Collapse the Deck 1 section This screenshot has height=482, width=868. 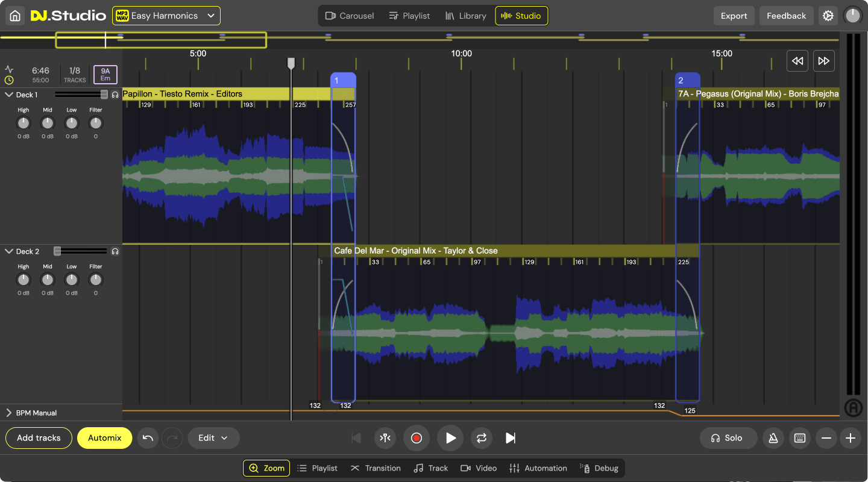click(x=9, y=95)
